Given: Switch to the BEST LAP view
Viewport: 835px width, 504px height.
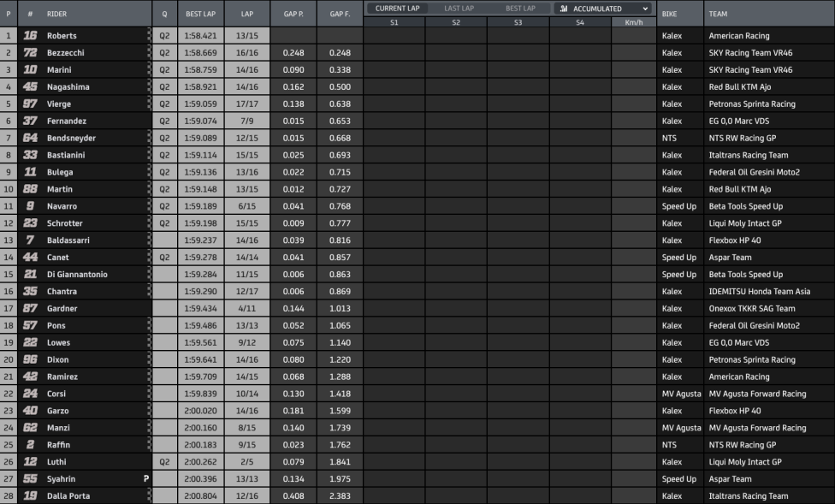Looking at the screenshot, I should [520, 9].
